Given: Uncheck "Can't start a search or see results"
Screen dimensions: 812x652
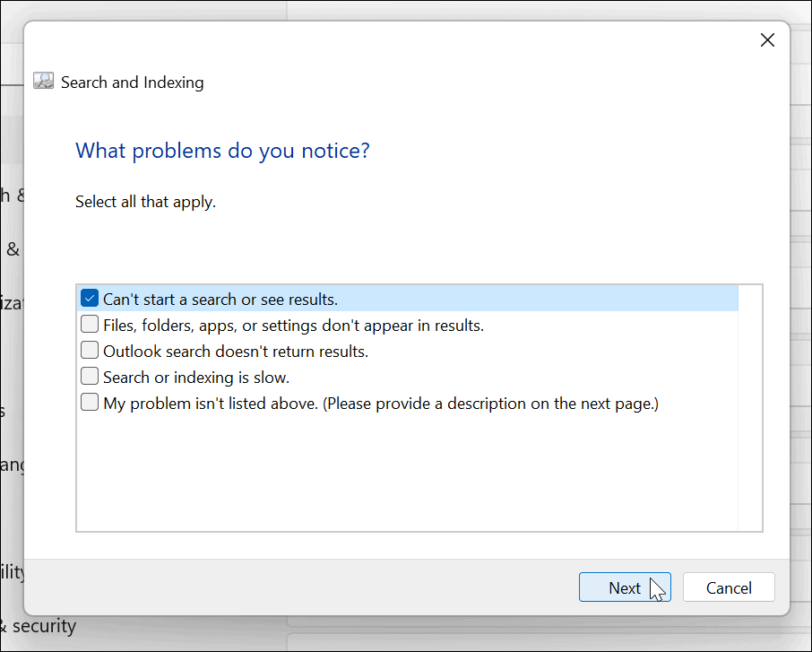Looking at the screenshot, I should point(90,299).
